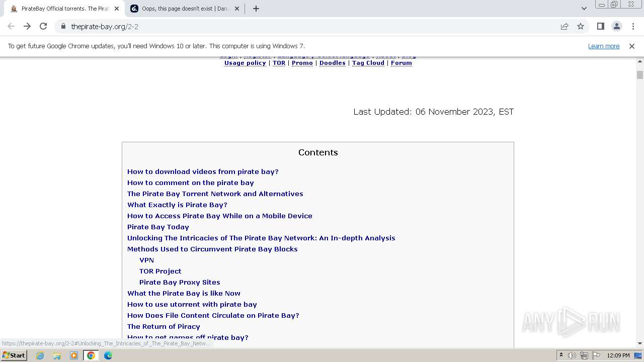Reload the current page
Image resolution: width=644 pixels, height=362 pixels.
43,26
